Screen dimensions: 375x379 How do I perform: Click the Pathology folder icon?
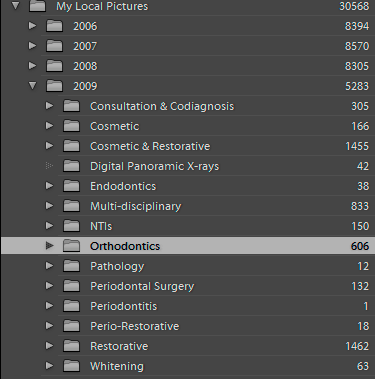coord(71,266)
